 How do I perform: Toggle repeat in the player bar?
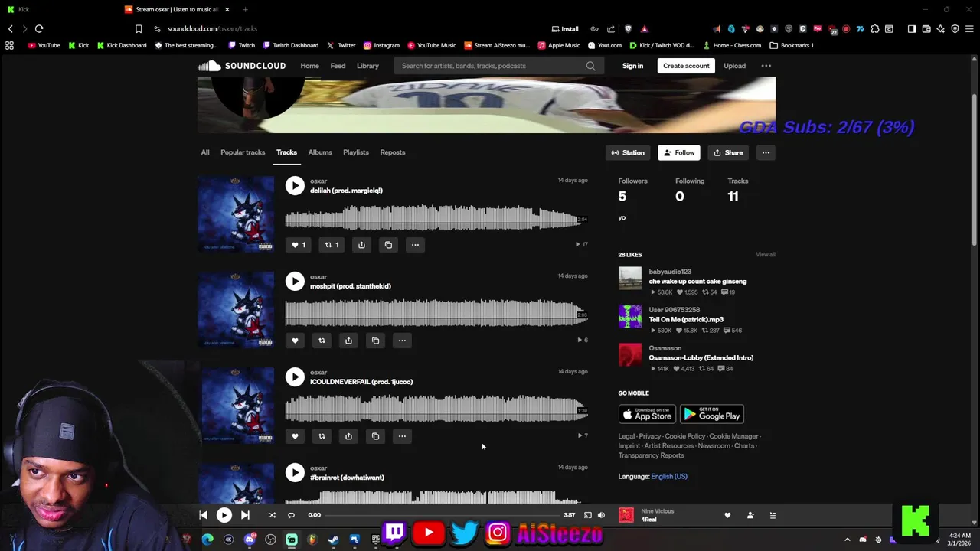point(291,516)
